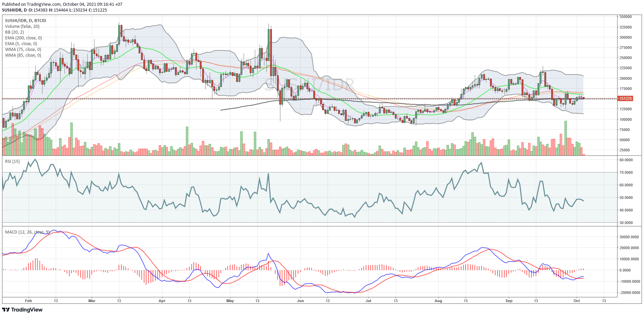Viewport: 644px width, 316px height.
Task: Select the SUSHI/IDR, D, BTCID legend title
Action: pyautogui.click(x=25, y=21)
